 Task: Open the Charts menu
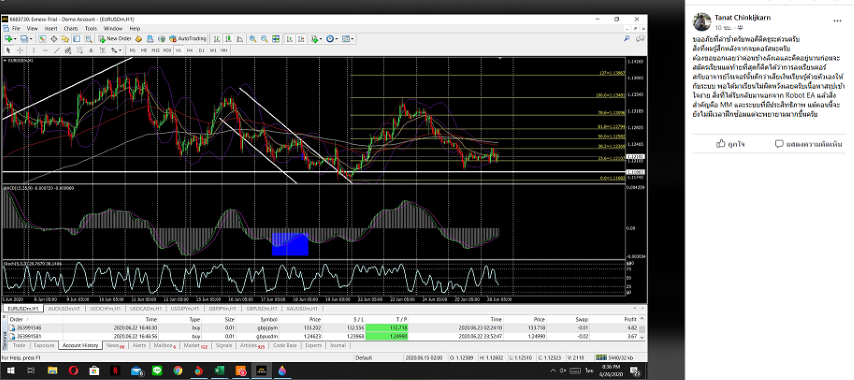[71, 28]
